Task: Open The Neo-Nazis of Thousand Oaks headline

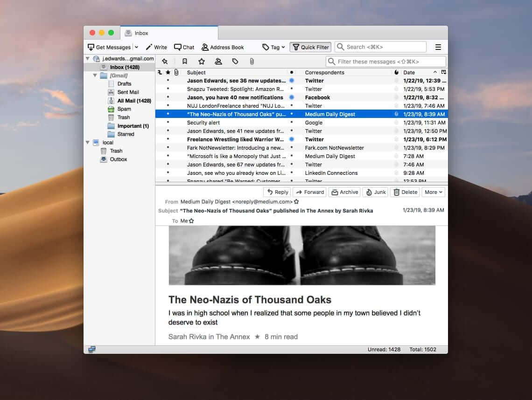Action: (x=250, y=300)
